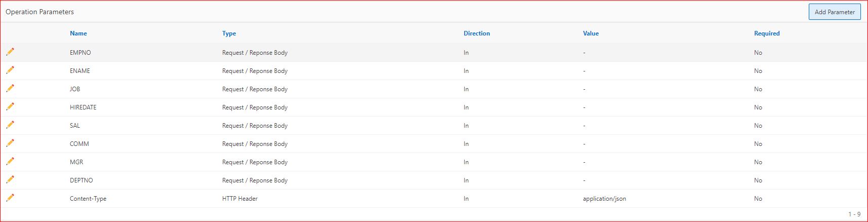Click the 1 - 9 row count

tap(854, 214)
